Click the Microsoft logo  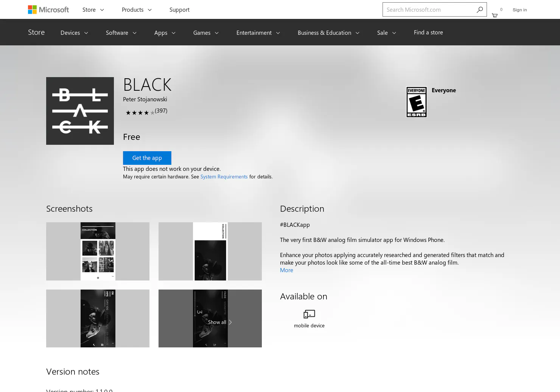point(48,9)
